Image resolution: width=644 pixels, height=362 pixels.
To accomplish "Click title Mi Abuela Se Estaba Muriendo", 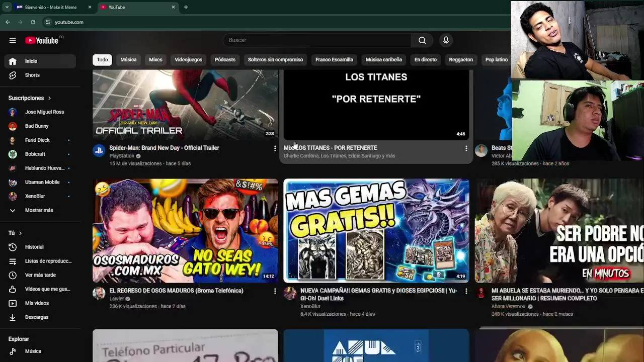I will (x=568, y=294).
